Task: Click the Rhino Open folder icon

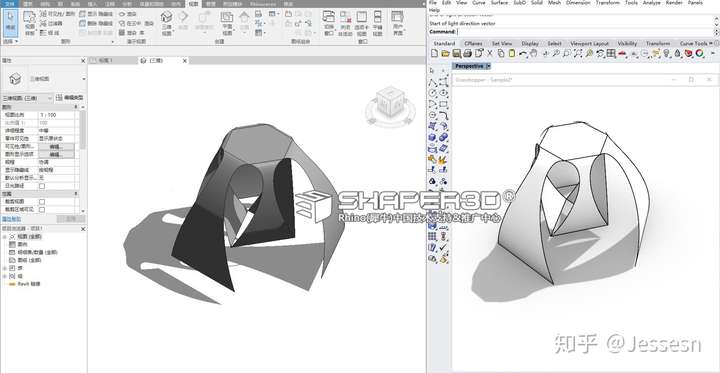Action: click(x=445, y=54)
